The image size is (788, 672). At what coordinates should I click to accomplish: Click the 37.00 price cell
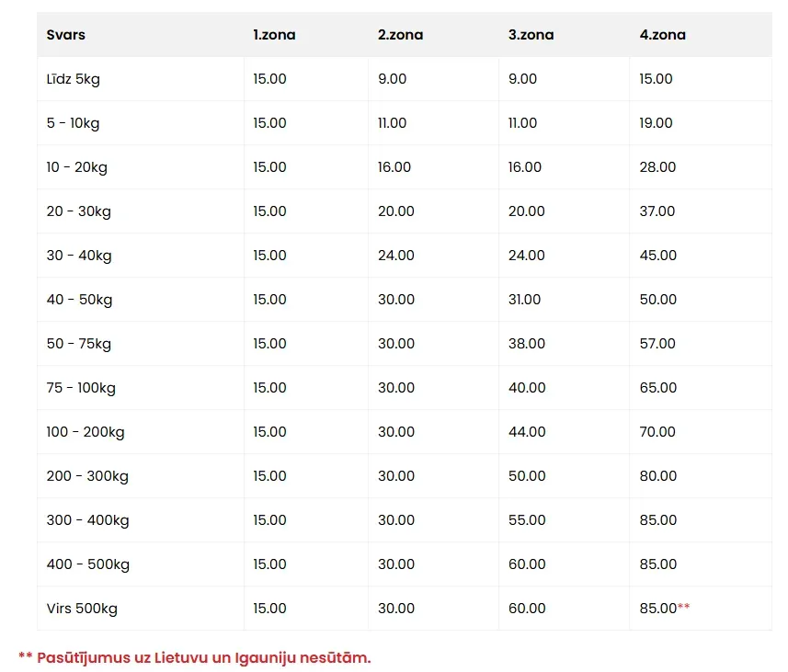657,211
